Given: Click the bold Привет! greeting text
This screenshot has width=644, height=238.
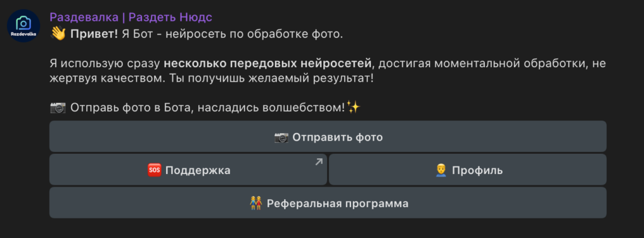Looking at the screenshot, I should click(94, 35).
